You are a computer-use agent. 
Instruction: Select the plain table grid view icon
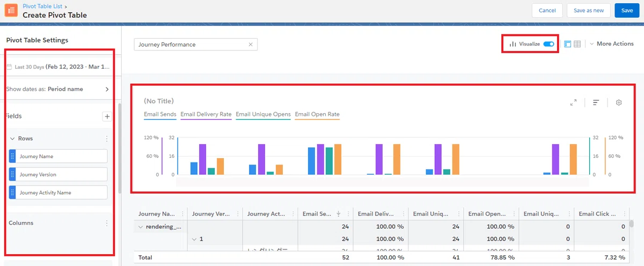pyautogui.click(x=577, y=44)
